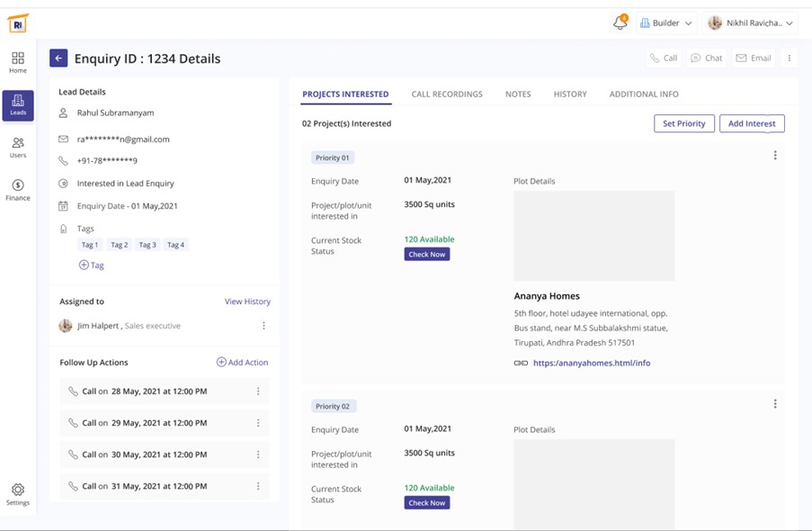Open the ananyahomes.html/info link

click(591, 363)
